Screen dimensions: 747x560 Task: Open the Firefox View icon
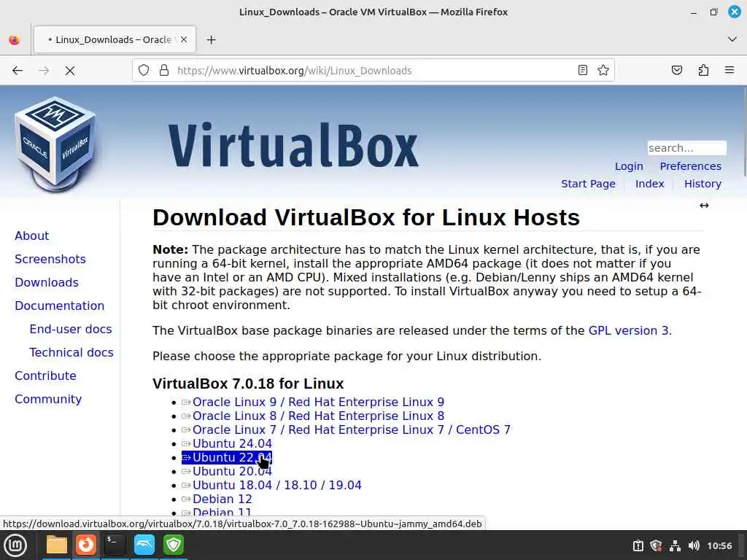click(15, 39)
